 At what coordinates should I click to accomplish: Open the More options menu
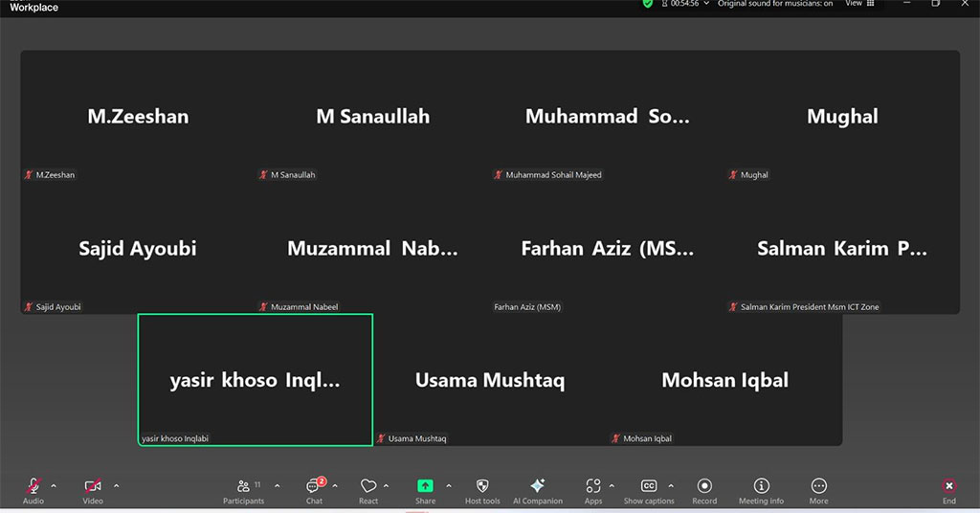pyautogui.click(x=818, y=488)
